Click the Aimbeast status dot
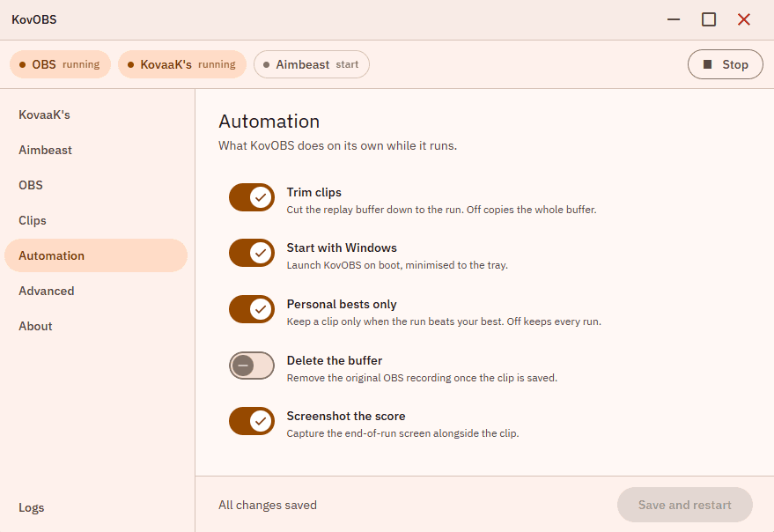This screenshot has width=774, height=532. 267,64
